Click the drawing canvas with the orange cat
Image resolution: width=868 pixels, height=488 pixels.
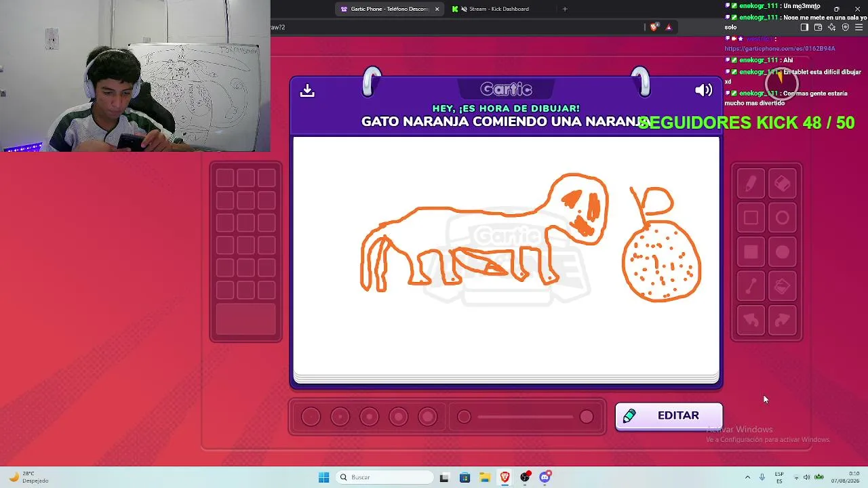(x=506, y=256)
